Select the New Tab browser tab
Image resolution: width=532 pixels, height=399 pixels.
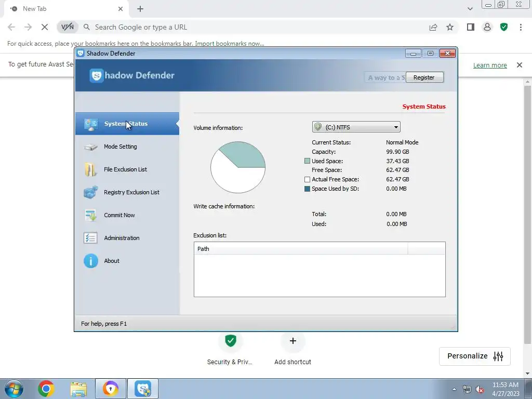click(x=66, y=9)
